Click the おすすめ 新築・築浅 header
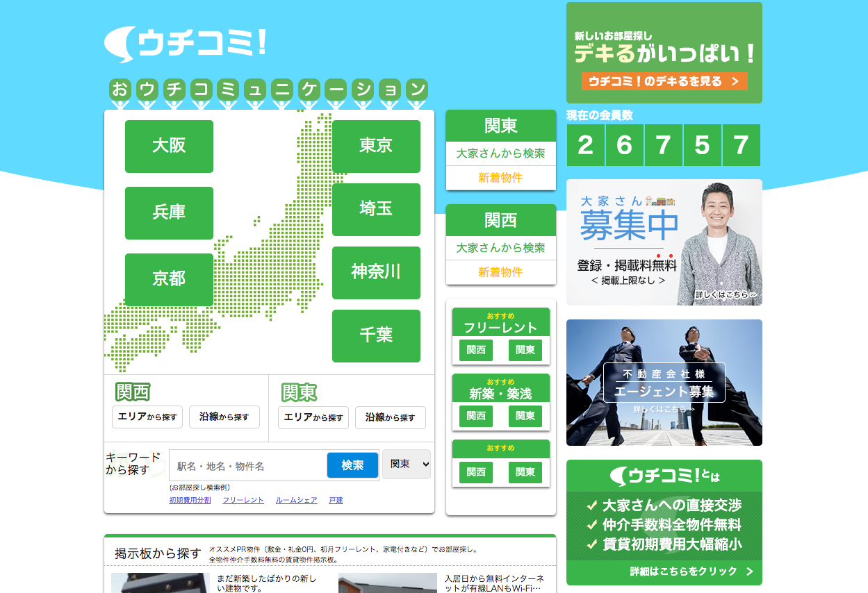The width and height of the screenshot is (868, 593). coord(501,389)
